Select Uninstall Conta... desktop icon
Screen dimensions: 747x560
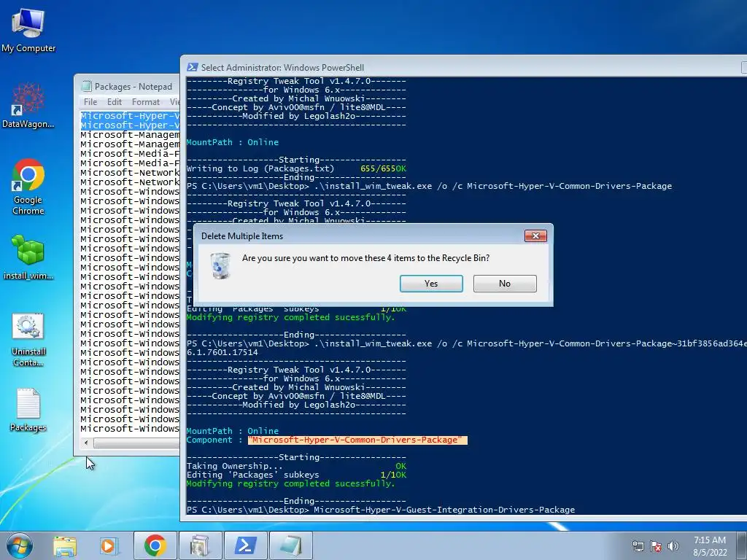(x=28, y=340)
